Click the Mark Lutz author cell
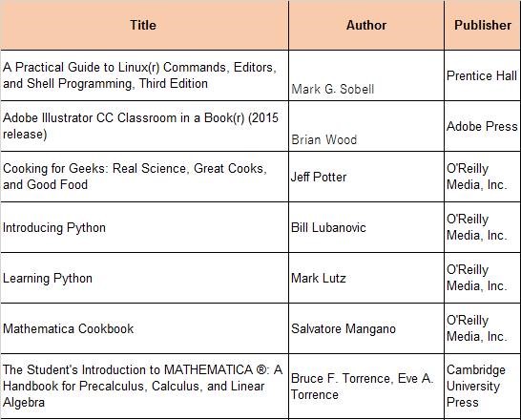 366,278
